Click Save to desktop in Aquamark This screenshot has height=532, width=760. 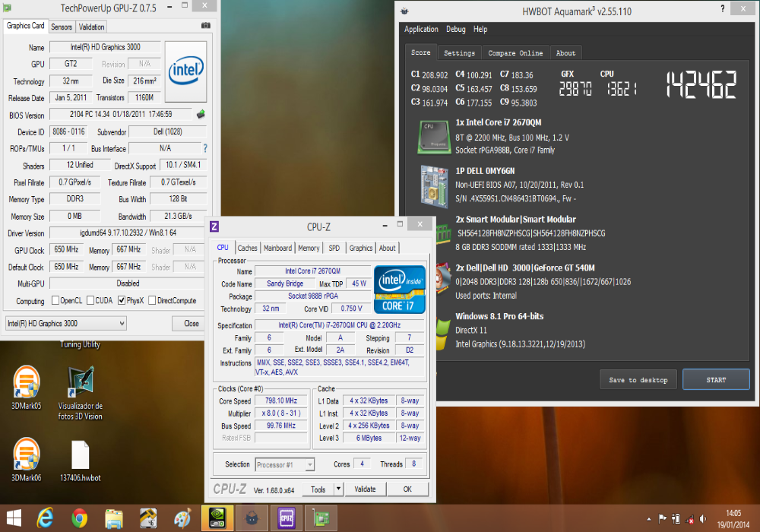coord(638,380)
